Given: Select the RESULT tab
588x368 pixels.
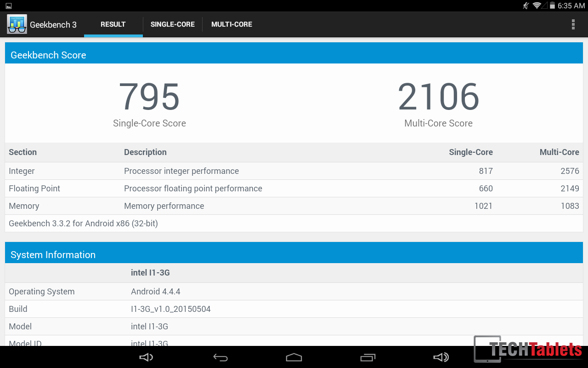Looking at the screenshot, I should coord(113,24).
